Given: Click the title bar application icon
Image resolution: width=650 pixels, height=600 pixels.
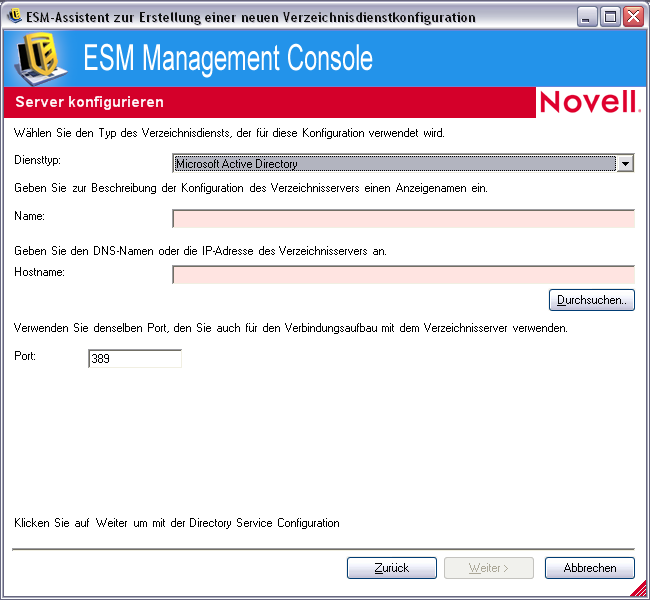Looking at the screenshot, I should 15,16.
